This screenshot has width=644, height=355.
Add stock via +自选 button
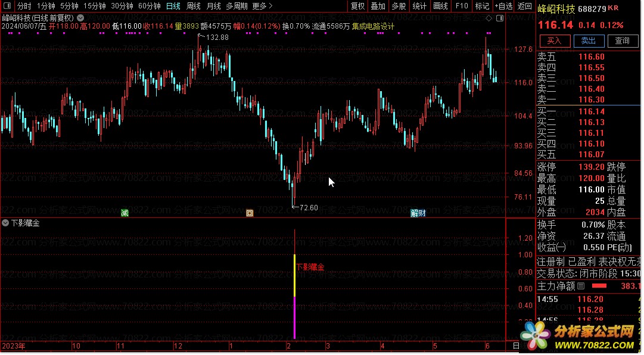click(x=503, y=6)
